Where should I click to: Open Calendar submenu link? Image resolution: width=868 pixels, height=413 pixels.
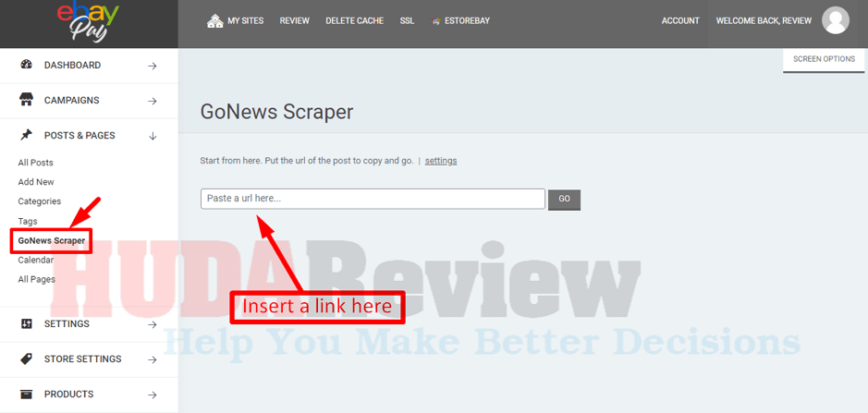(x=35, y=261)
